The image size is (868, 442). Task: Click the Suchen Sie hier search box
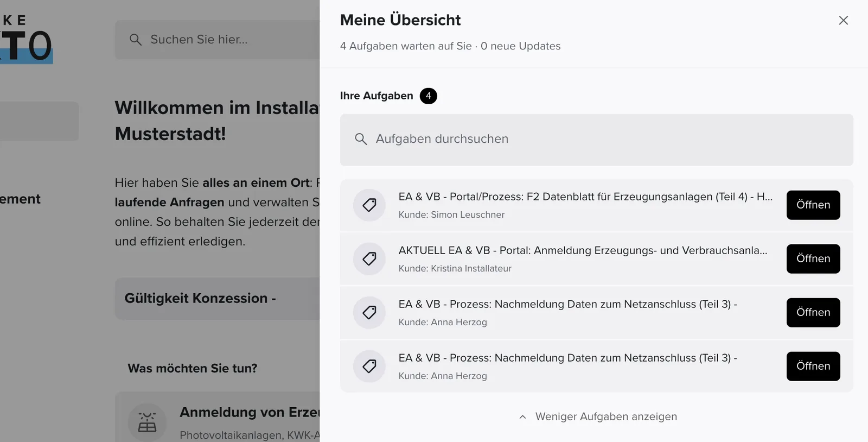click(x=218, y=40)
